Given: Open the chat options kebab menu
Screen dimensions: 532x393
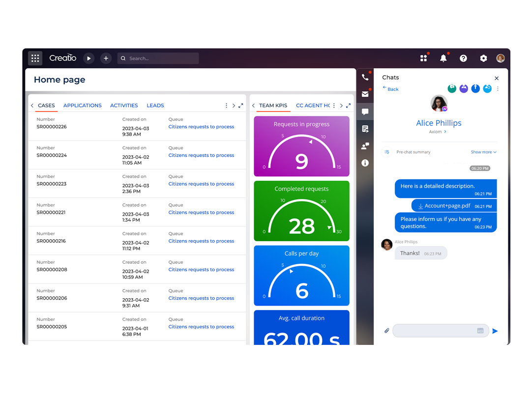Looking at the screenshot, I should [498, 88].
